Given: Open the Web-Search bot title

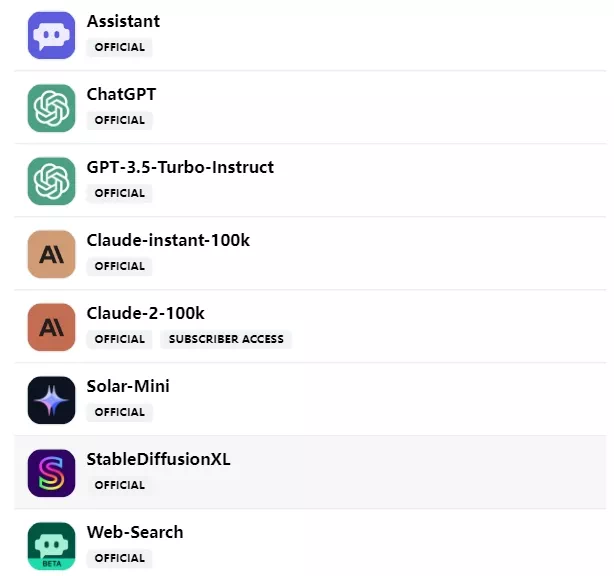Looking at the screenshot, I should tap(135, 532).
